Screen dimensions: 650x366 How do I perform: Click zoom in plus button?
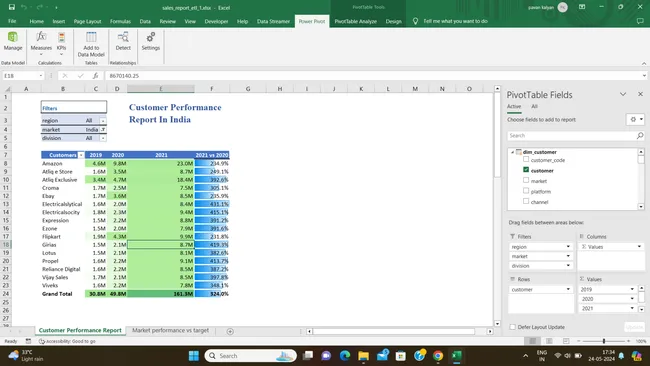[x=628, y=341]
